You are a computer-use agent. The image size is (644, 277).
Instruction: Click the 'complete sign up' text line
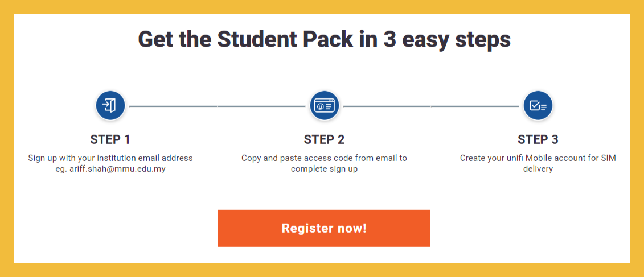(324, 169)
